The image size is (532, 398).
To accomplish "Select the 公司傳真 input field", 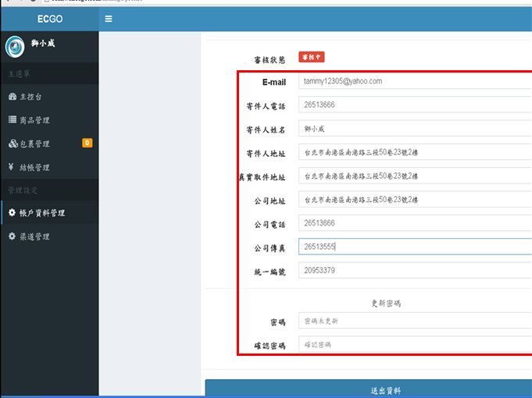I will (x=414, y=247).
